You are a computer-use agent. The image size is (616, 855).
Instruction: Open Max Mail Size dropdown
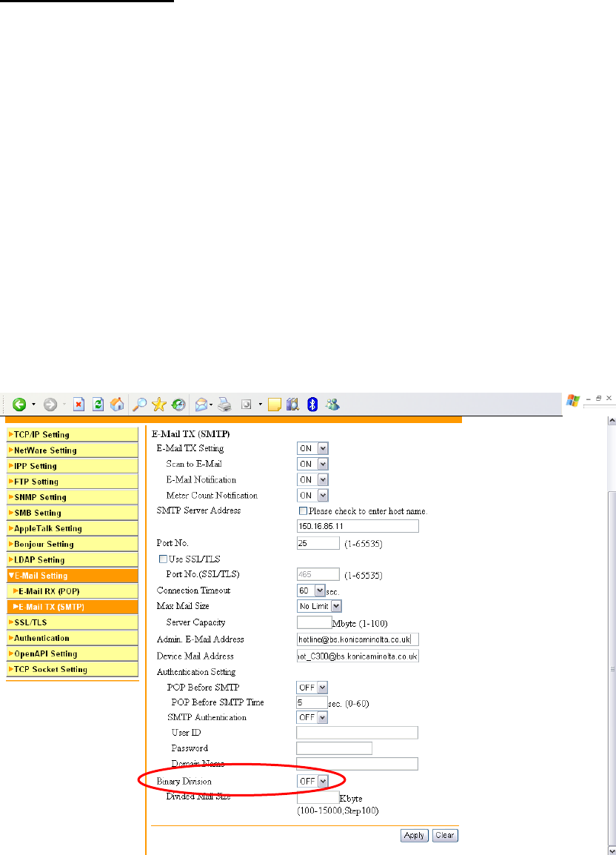[319, 606]
